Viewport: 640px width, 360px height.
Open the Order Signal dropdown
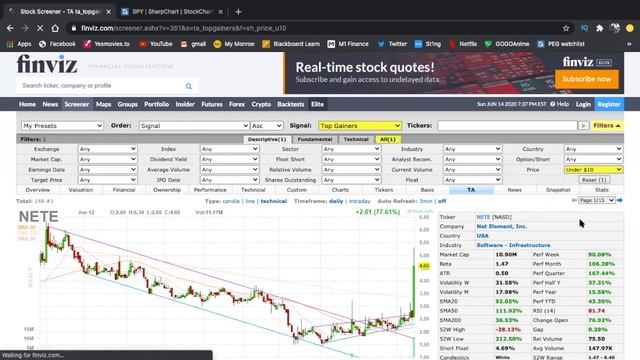[x=194, y=126]
